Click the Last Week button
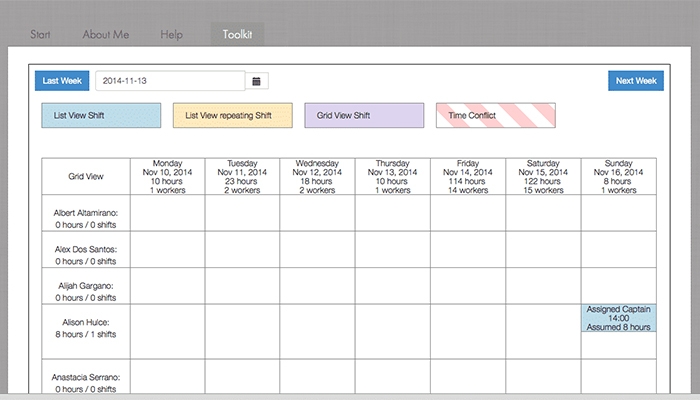 (61, 81)
